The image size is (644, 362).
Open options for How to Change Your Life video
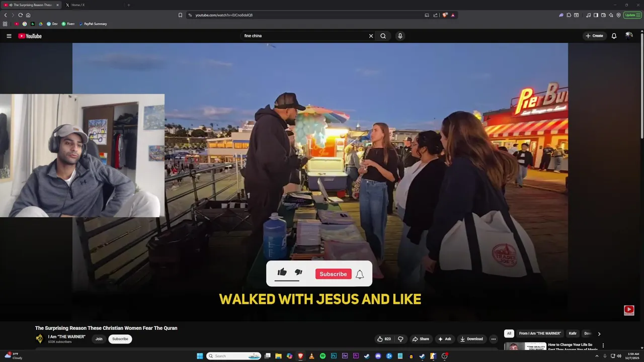(603, 345)
